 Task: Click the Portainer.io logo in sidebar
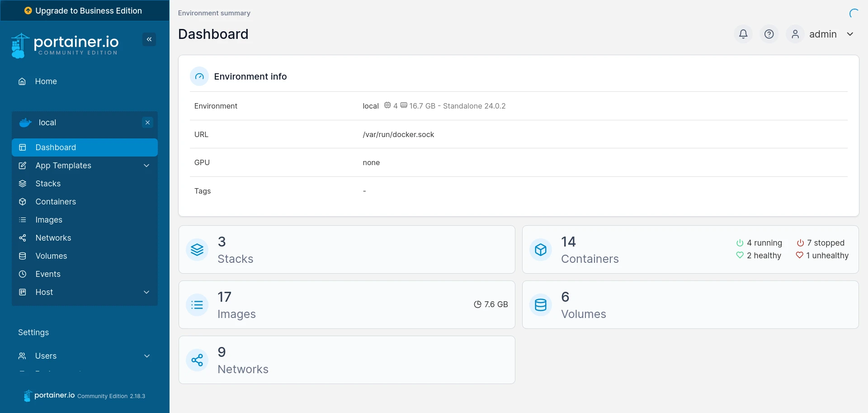pos(65,45)
